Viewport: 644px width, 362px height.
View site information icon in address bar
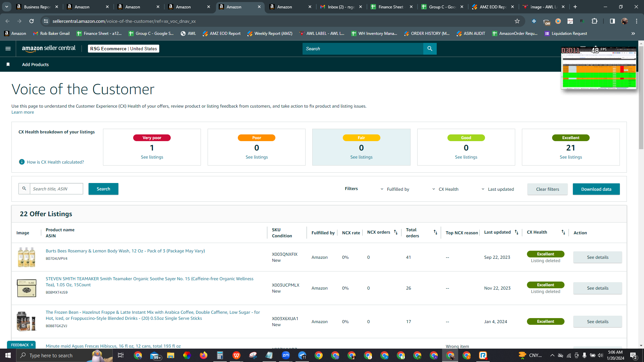[46, 21]
